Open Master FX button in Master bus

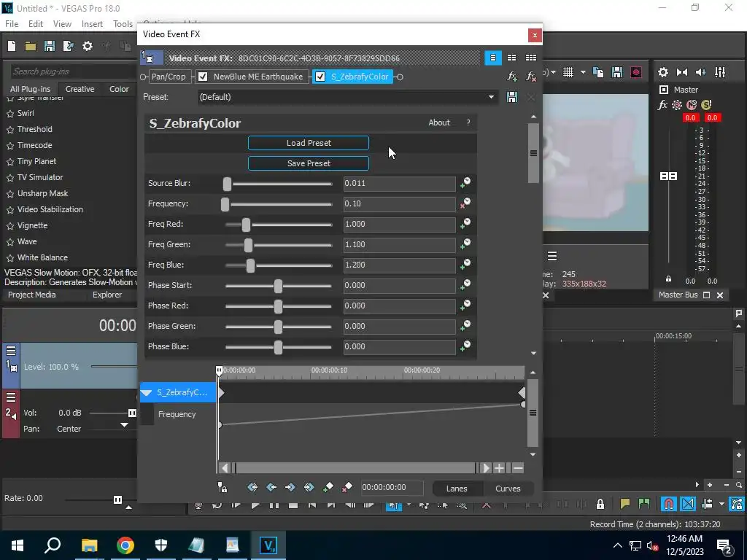coord(662,105)
